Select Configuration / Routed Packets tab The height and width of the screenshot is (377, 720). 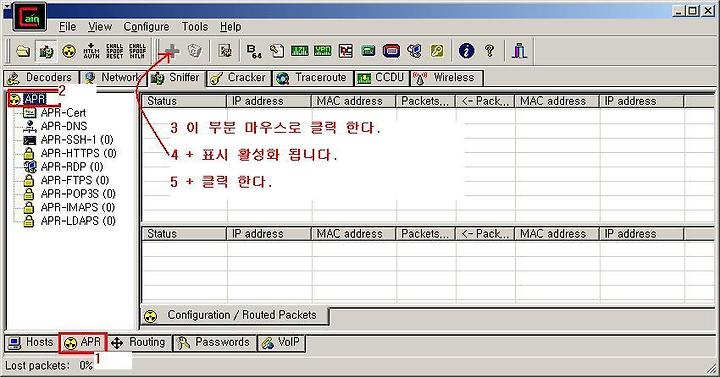coord(235,315)
